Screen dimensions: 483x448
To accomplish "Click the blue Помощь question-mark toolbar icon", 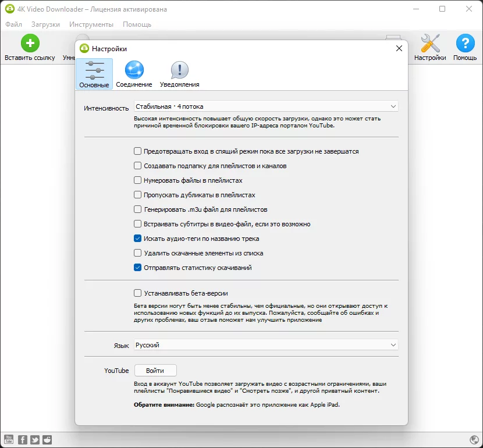I will (465, 43).
